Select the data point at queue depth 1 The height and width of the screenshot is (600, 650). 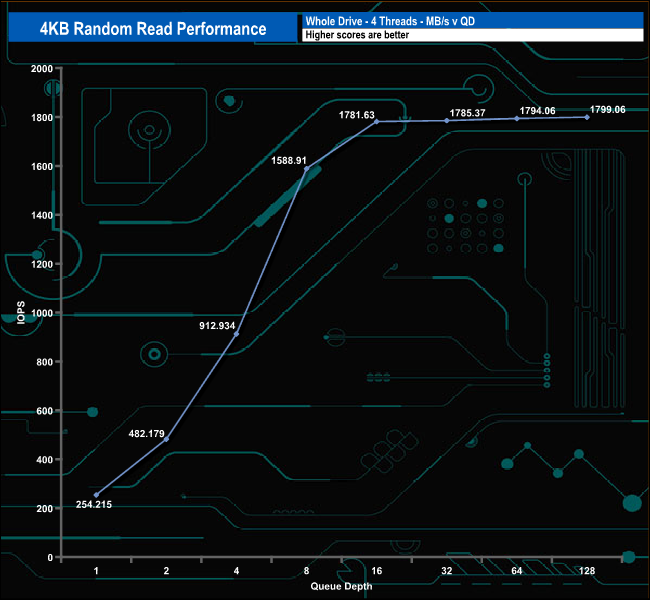coord(96,495)
